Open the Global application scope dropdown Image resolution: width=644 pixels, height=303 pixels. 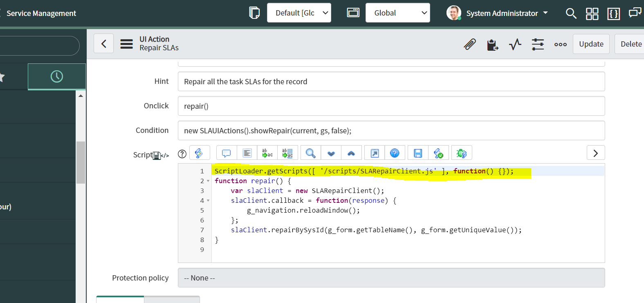[397, 13]
